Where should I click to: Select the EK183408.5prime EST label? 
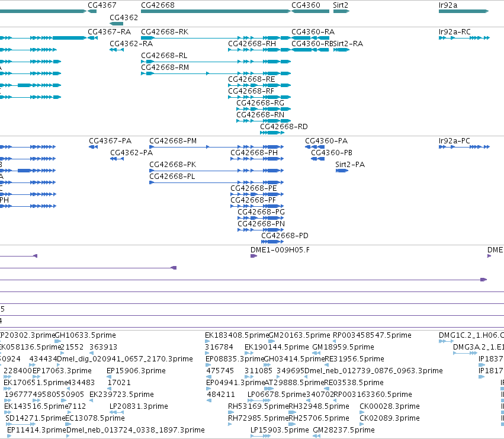coord(237,335)
